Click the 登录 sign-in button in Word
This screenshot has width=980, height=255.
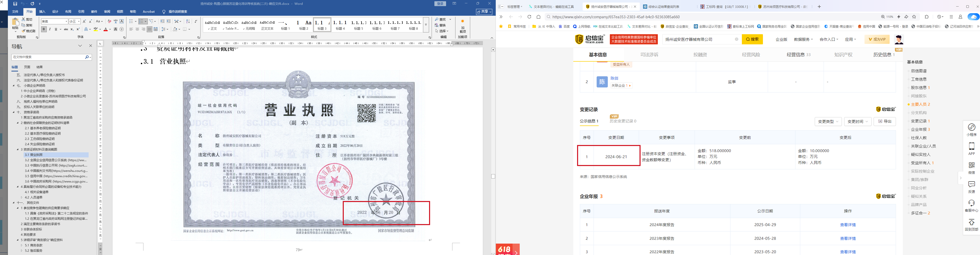coord(440,4)
